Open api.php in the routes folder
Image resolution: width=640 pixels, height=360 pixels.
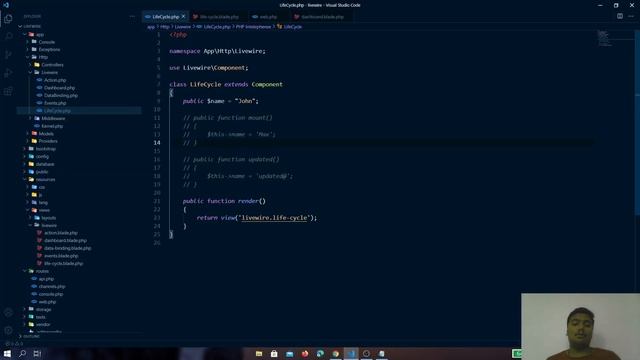click(46, 279)
